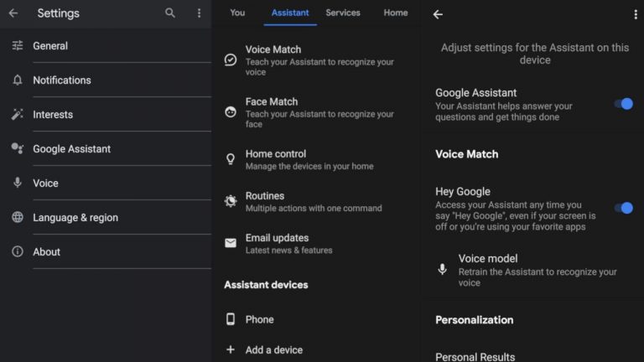The image size is (644, 362).
Task: Click the Voice Match checkmark icon
Action: point(231,60)
